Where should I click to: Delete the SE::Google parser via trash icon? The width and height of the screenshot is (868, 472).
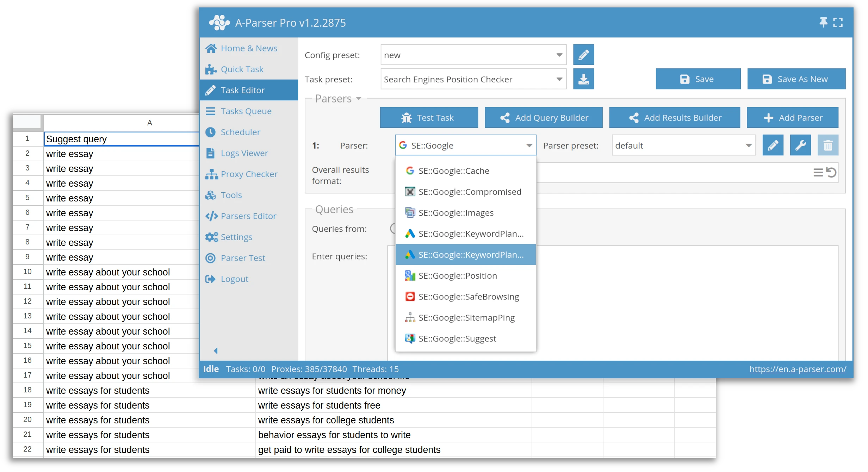click(x=828, y=145)
